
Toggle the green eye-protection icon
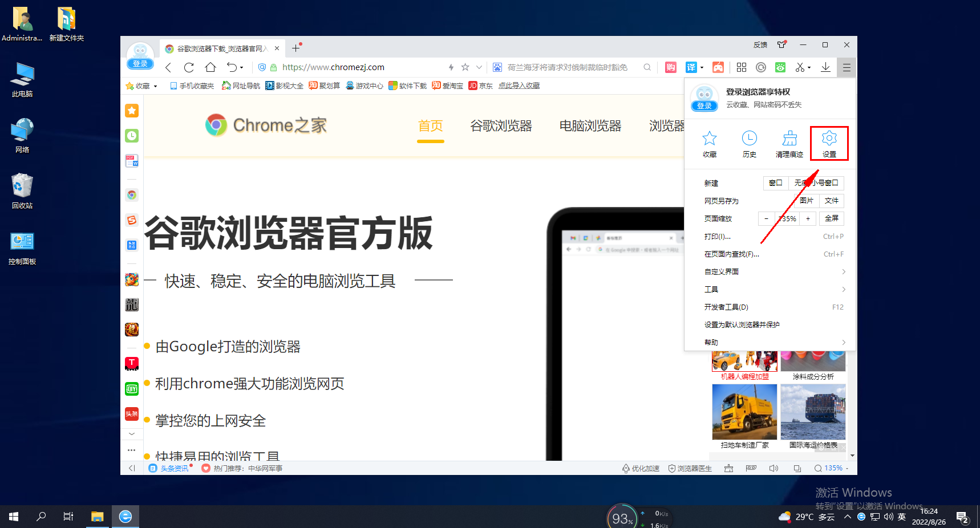(780, 67)
